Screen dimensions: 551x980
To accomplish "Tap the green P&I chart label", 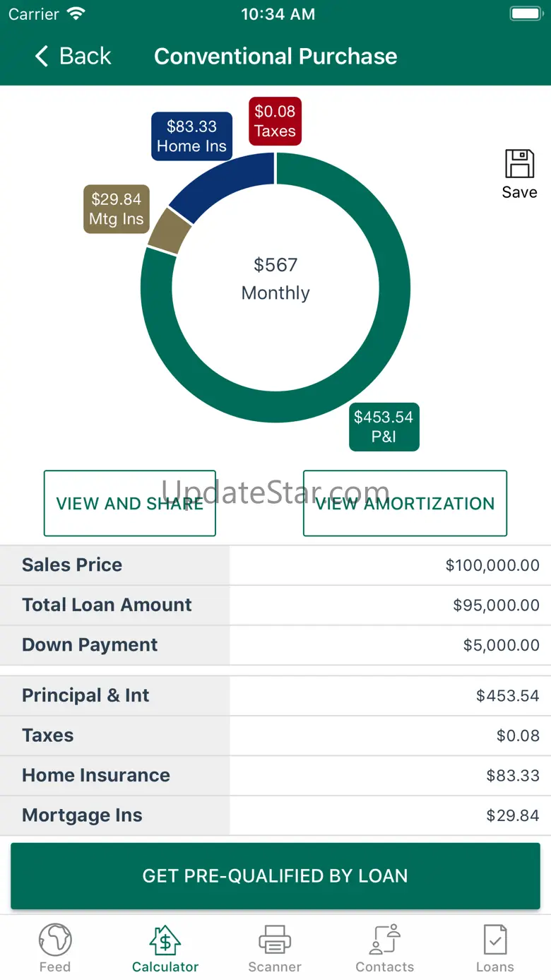I will 384,427.
